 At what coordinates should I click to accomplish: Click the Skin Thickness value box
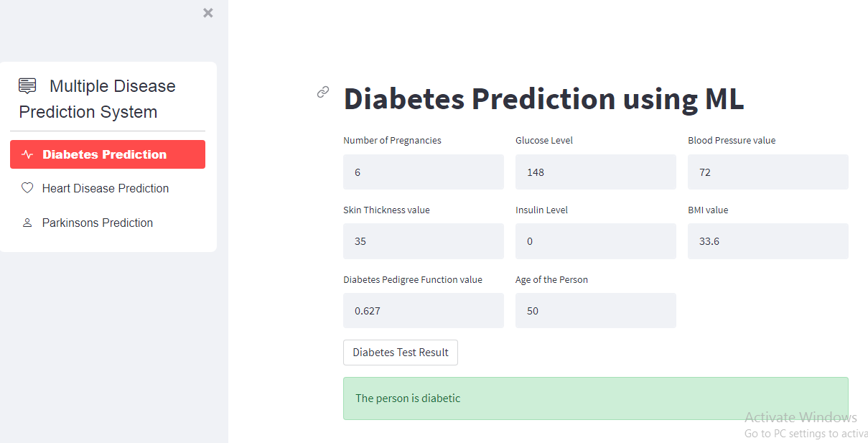pos(423,241)
